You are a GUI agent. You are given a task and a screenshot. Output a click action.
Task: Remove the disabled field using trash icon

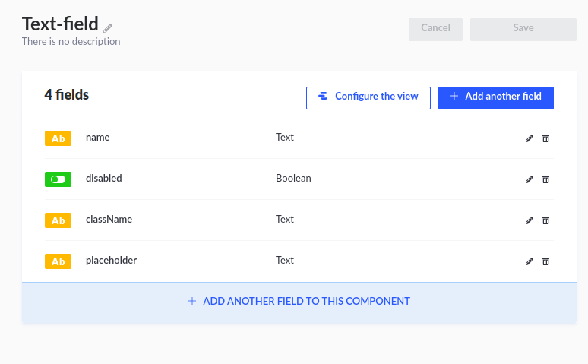[x=545, y=179]
